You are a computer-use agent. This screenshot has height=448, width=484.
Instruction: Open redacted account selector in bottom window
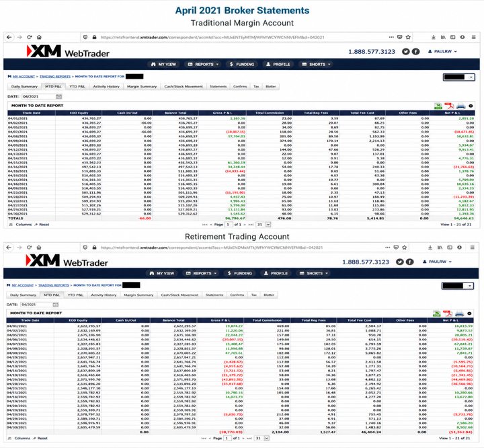(x=458, y=286)
